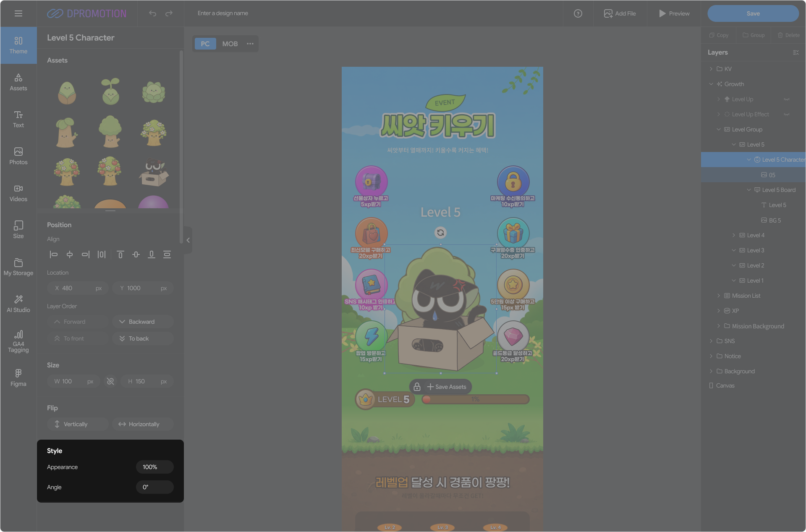Click the 1% XP progress bar
The image size is (806, 532).
476,399
